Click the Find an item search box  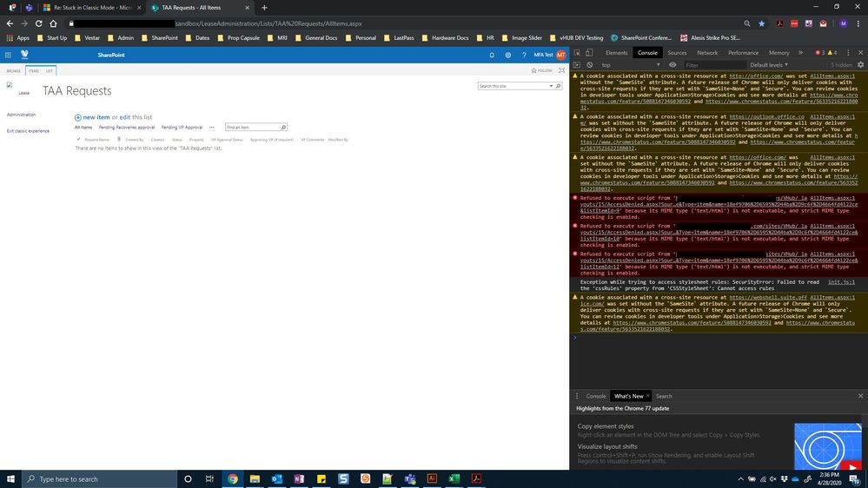point(253,128)
